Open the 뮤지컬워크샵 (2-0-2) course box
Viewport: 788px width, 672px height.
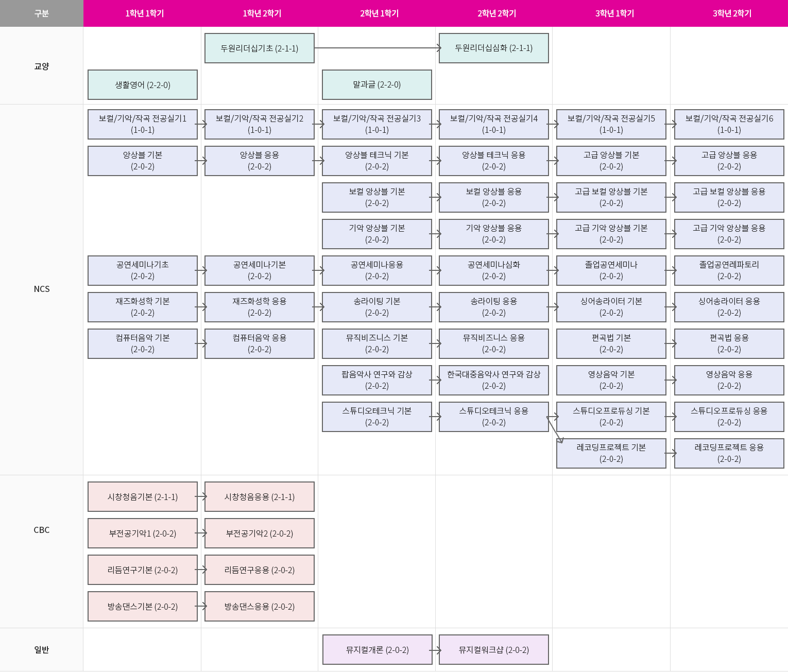coord(494,650)
